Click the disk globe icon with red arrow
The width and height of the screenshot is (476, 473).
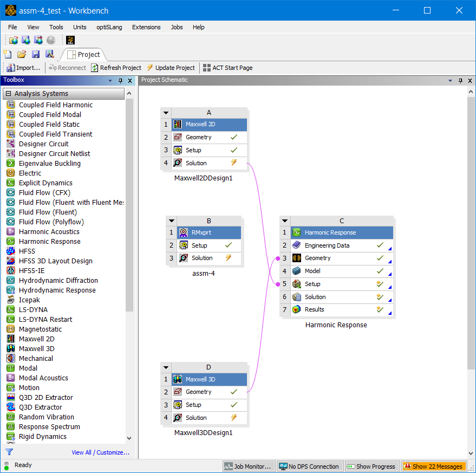(38, 40)
